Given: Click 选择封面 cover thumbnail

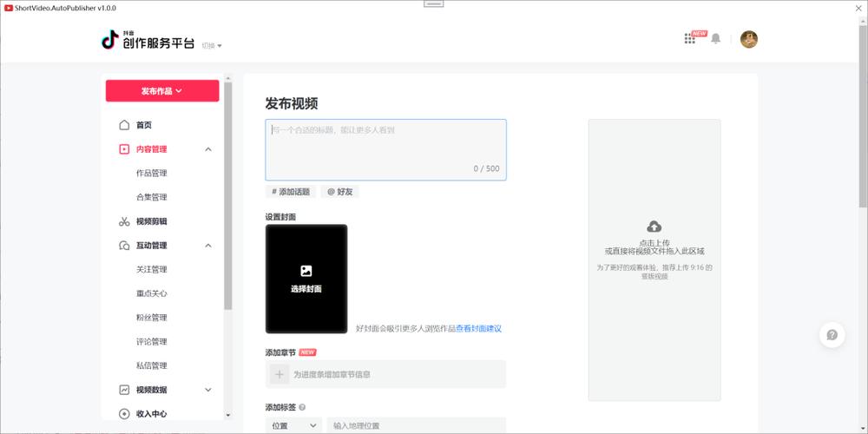Looking at the screenshot, I should [306, 279].
